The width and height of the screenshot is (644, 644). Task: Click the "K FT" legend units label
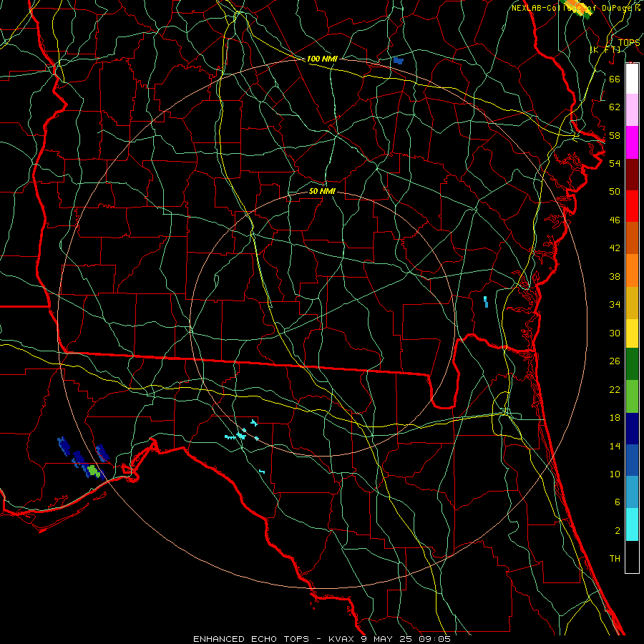pyautogui.click(x=606, y=49)
